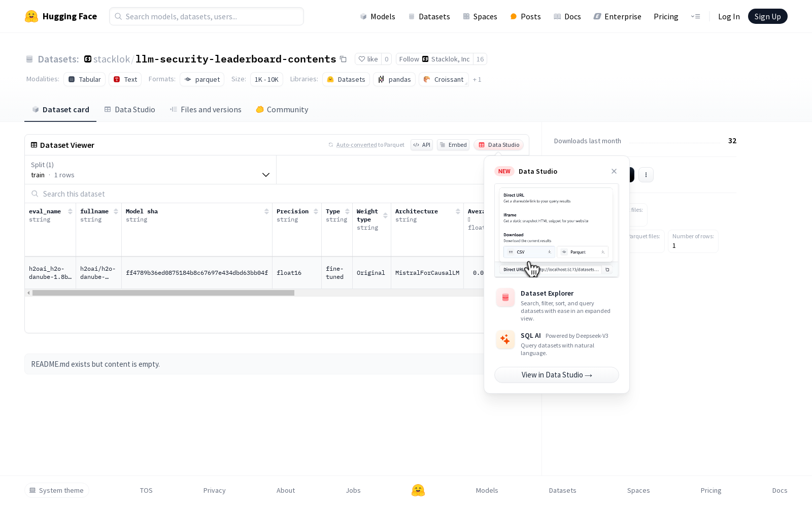Viewport: 812px width, 508px height.
Task: Click the Hugging Face logo icon
Action: [x=31, y=16]
